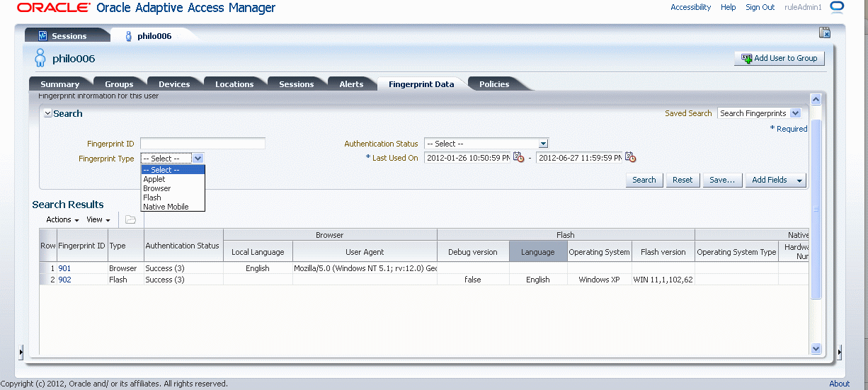Click Add User to Group button
Screen dimensions: 868x390
coord(780,58)
